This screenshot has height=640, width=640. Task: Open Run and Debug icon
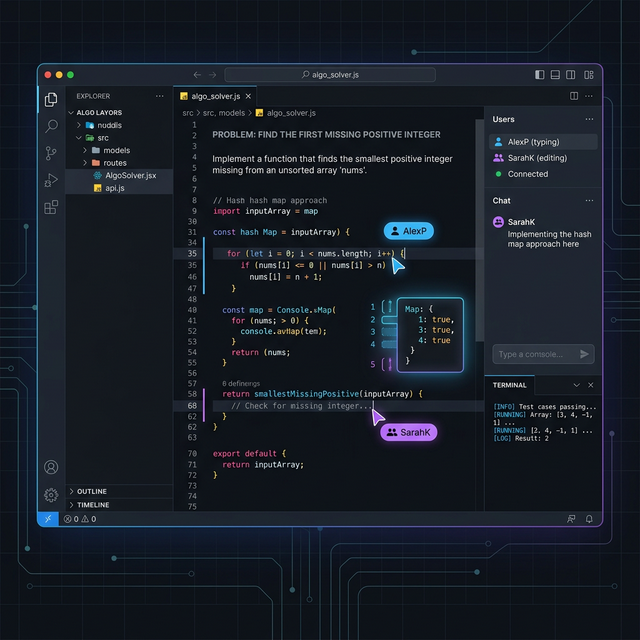click(51, 180)
